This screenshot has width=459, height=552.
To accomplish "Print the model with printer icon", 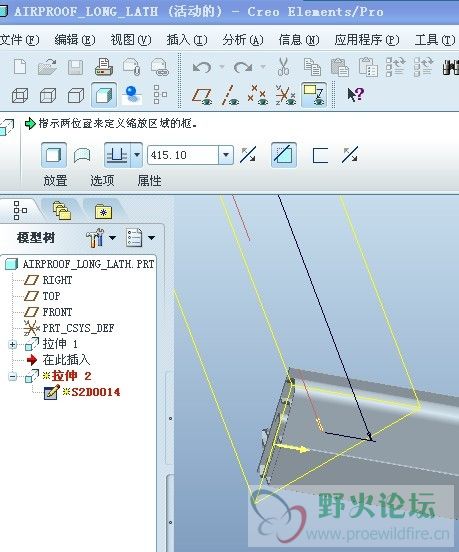I will 104,67.
